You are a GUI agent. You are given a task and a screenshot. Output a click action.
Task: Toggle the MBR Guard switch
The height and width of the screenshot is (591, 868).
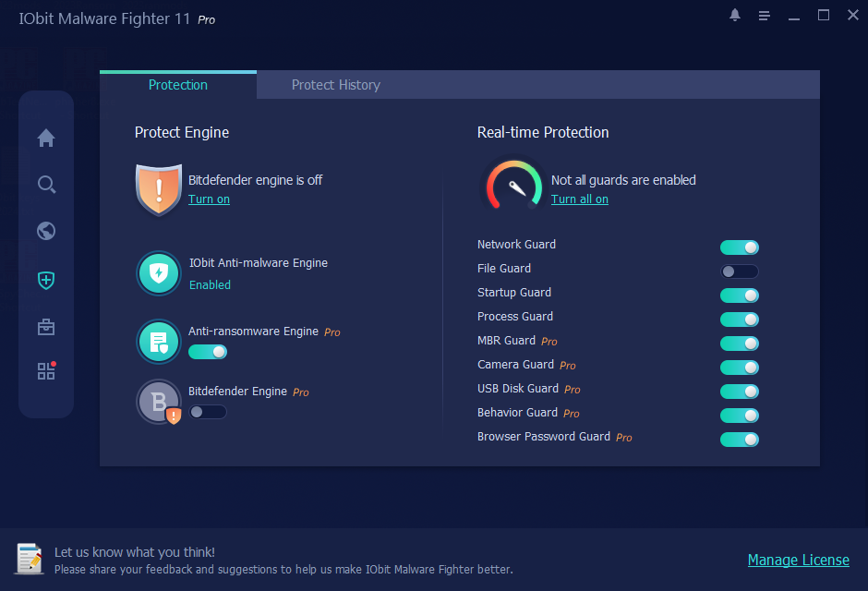[739, 344]
